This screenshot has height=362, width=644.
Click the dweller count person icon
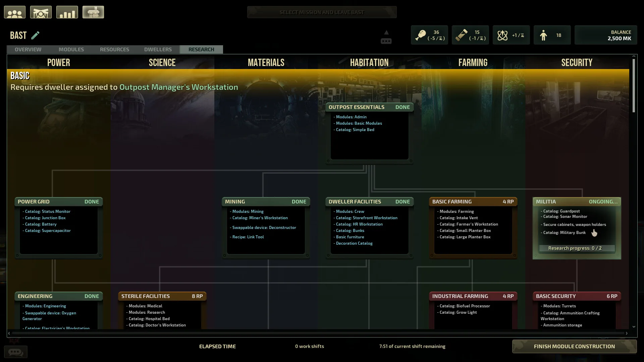[x=543, y=35]
